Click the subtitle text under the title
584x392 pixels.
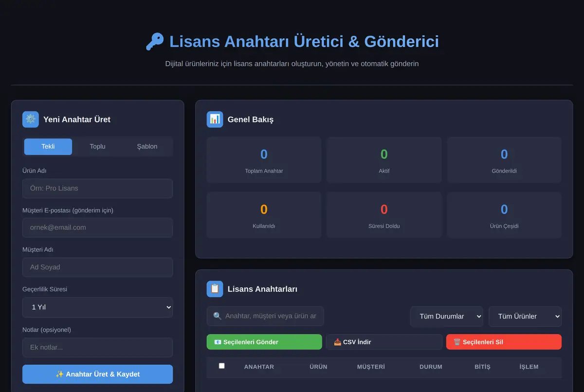292,64
